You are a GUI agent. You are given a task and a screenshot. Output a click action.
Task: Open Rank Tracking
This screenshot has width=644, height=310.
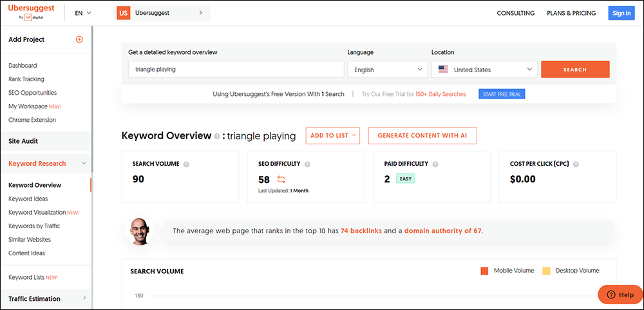click(26, 79)
